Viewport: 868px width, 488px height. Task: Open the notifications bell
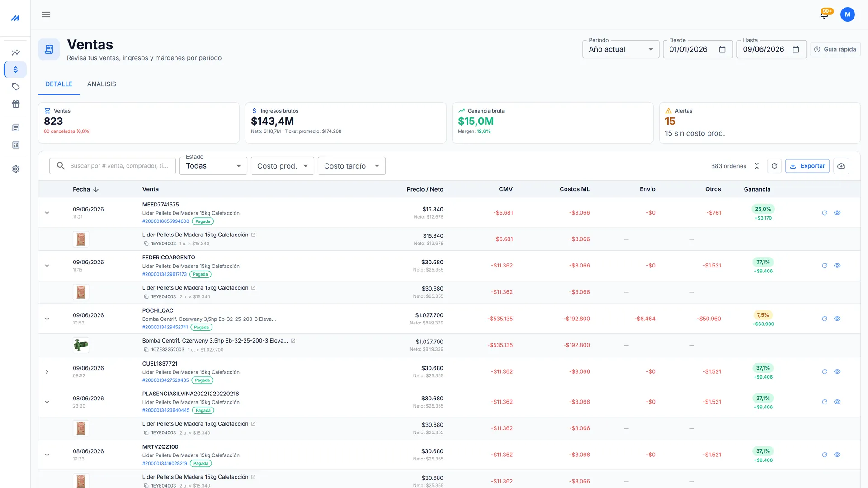pyautogui.click(x=824, y=14)
